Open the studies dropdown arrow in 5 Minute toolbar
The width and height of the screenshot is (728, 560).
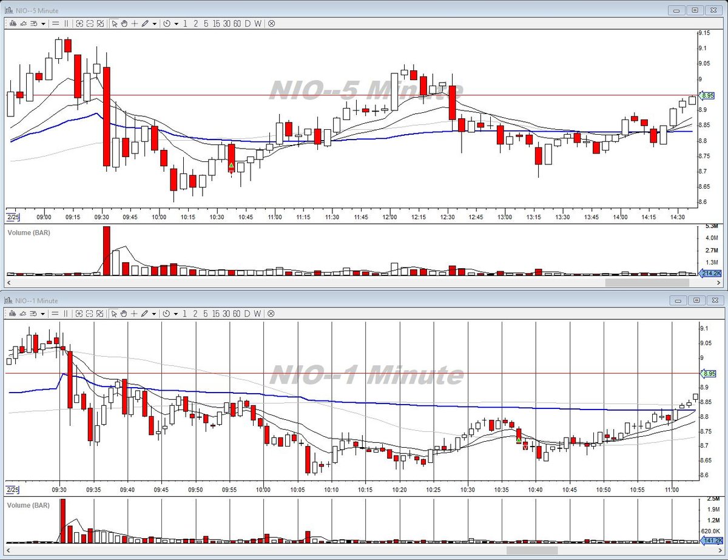(43, 24)
